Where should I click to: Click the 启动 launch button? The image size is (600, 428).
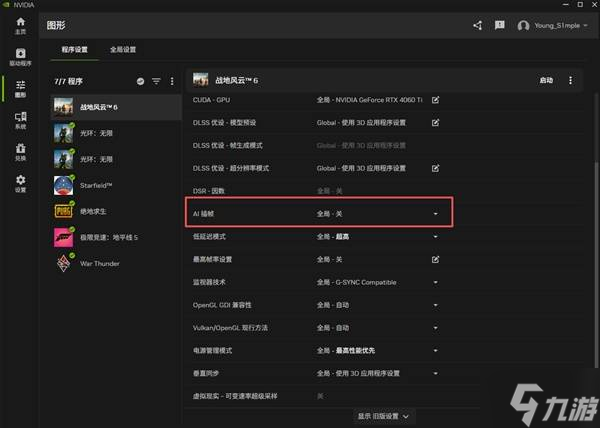tap(546, 80)
